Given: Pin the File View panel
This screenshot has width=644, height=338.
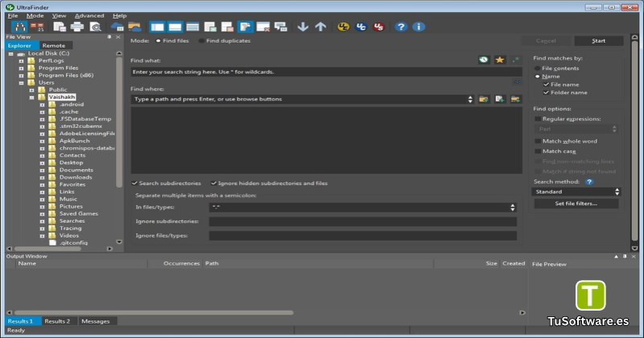Looking at the screenshot, I should 109,37.
